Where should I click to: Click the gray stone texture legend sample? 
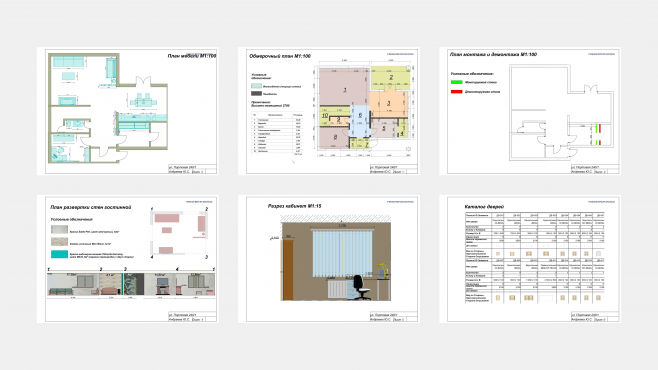click(x=59, y=229)
